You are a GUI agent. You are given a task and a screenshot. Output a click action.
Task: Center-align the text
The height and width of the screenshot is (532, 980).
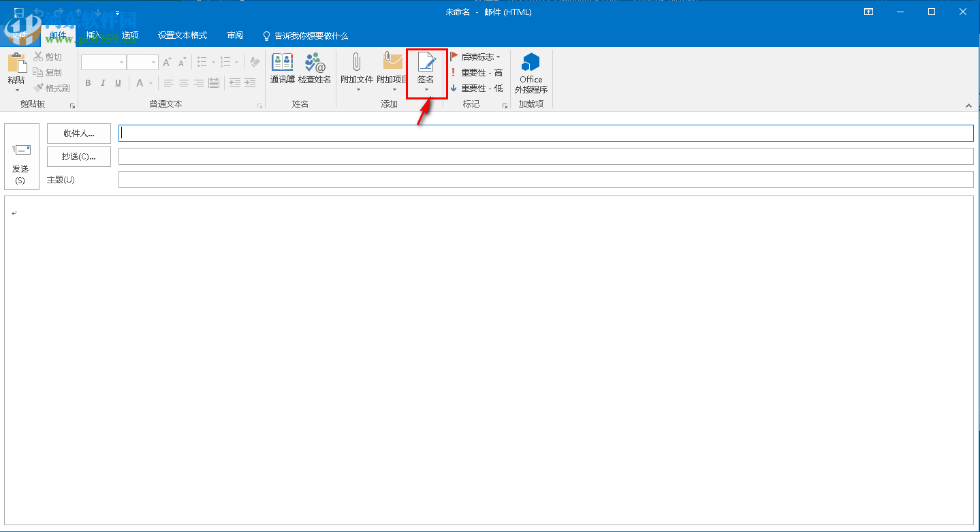[x=183, y=83]
